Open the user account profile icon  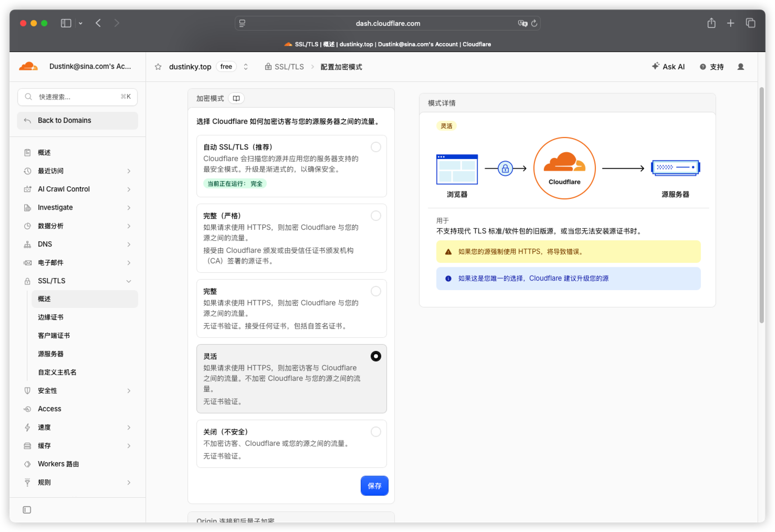pyautogui.click(x=741, y=67)
